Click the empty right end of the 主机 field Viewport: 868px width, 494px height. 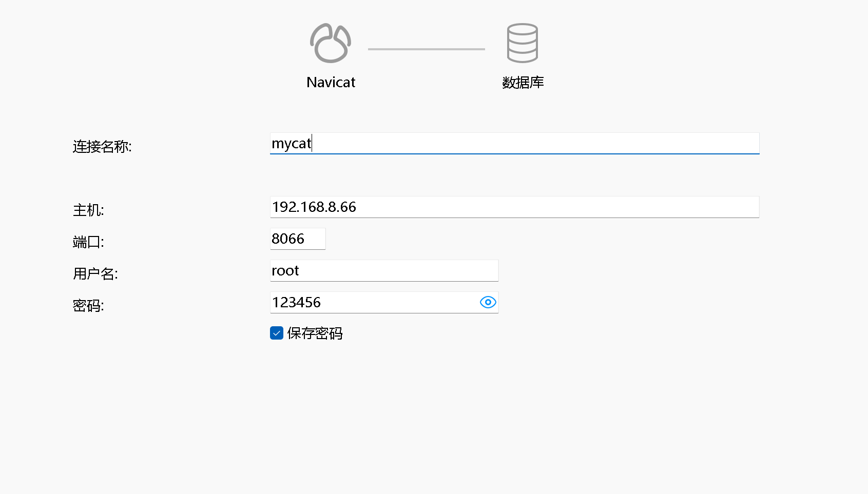[x=719, y=207]
